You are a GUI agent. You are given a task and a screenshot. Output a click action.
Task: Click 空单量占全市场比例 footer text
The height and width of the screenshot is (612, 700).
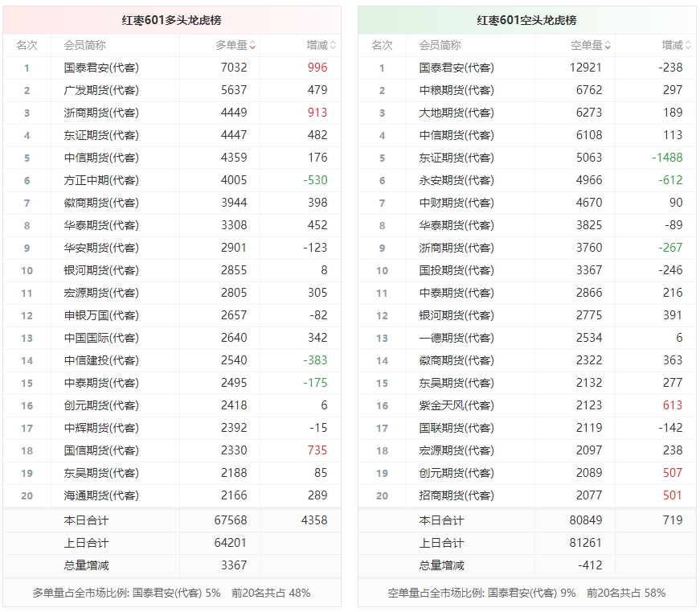481,593
